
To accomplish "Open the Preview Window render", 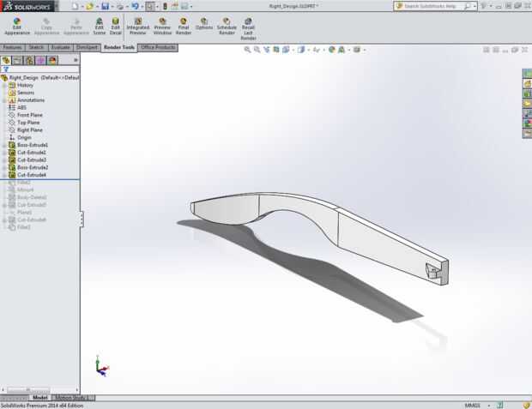I will 162,27.
